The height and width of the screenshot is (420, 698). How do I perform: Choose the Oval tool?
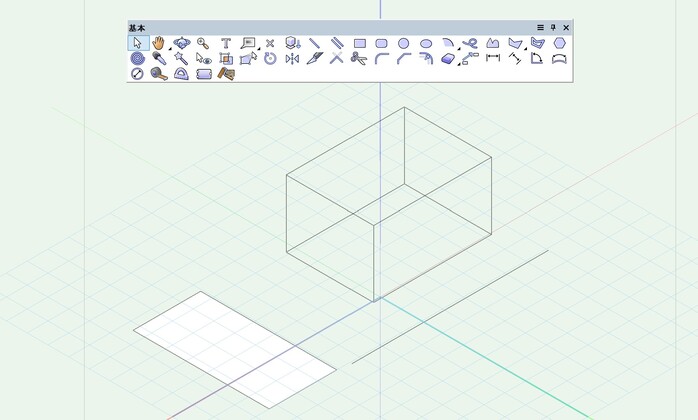(426, 44)
